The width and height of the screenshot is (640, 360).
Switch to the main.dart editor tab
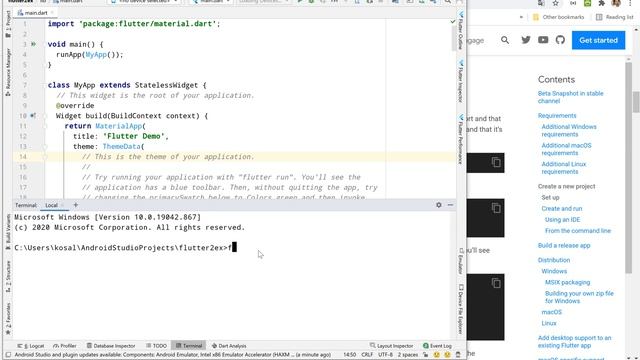[36, 13]
